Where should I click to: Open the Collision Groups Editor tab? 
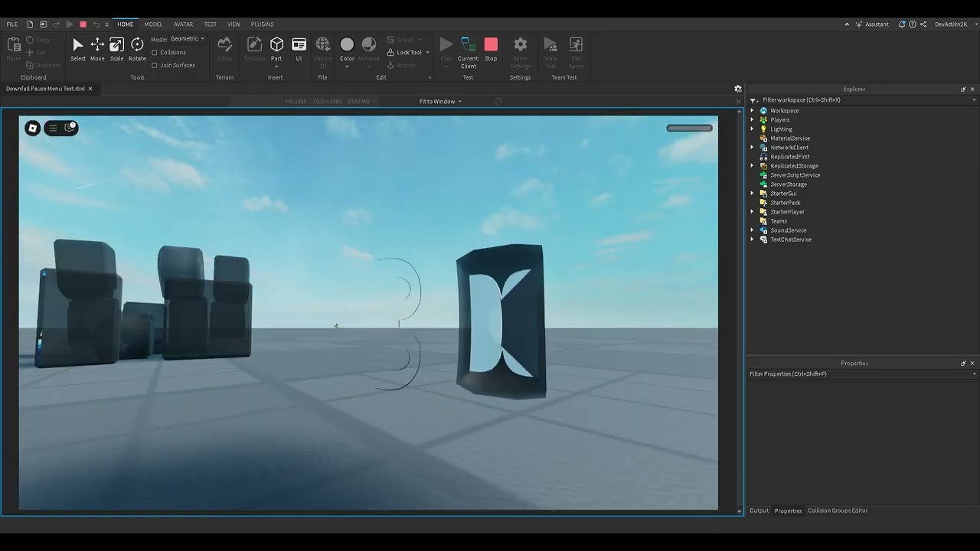[838, 510]
